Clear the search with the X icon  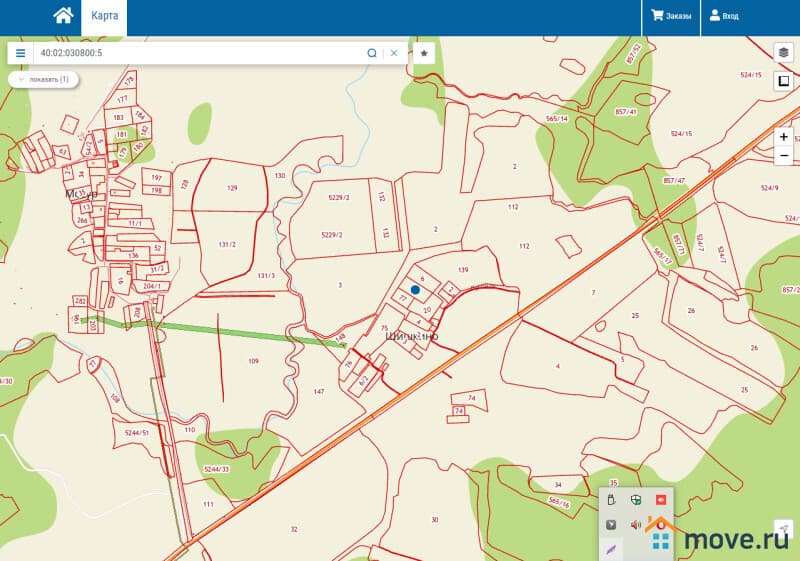tap(394, 53)
